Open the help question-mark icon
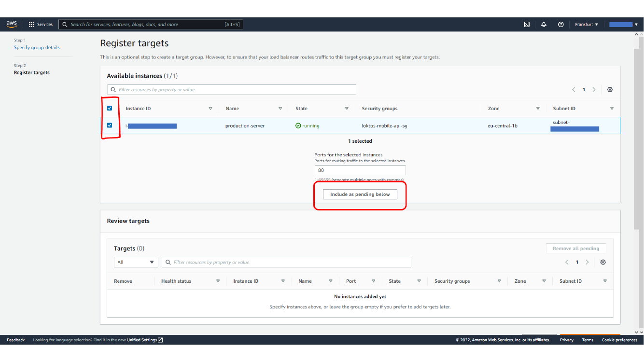 coord(560,24)
